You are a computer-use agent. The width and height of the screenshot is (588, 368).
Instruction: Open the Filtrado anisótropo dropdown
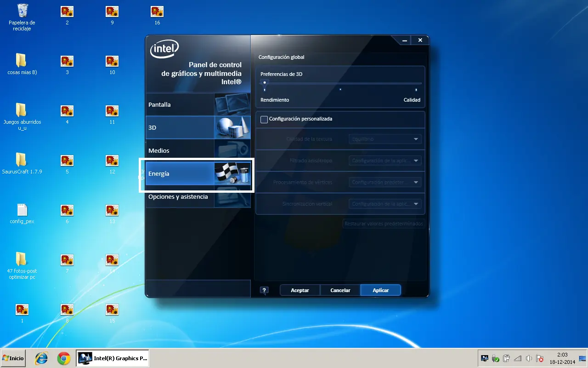pos(385,161)
